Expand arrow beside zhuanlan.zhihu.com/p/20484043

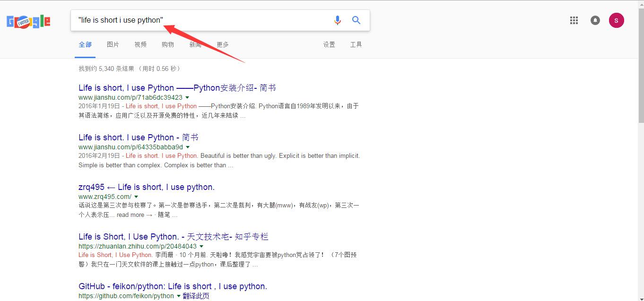(201, 246)
